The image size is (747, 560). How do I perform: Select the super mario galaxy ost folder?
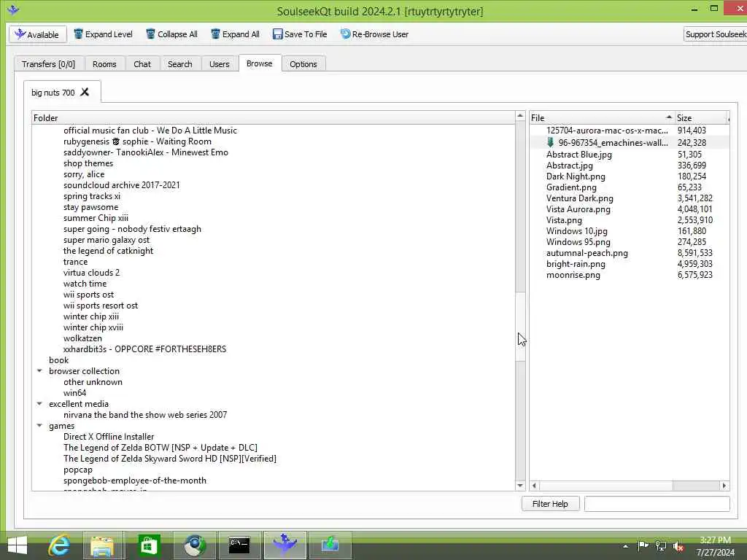point(107,240)
